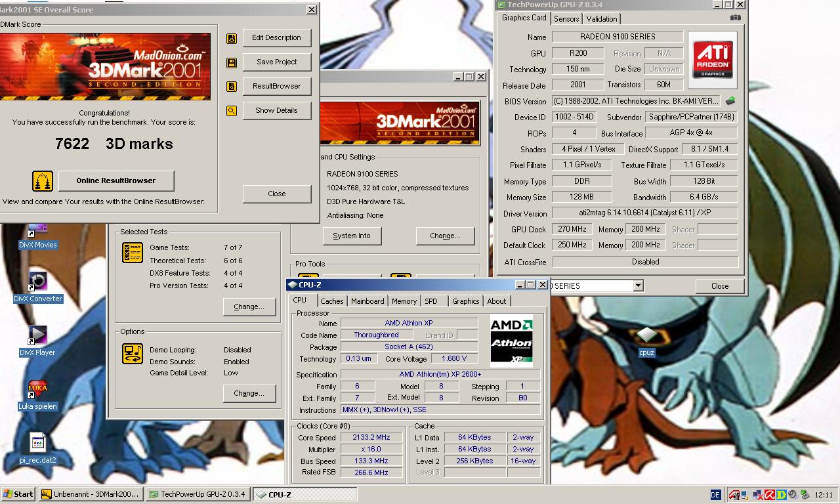Click the Edit Description icon
The height and width of the screenshot is (504, 840).
[x=232, y=39]
